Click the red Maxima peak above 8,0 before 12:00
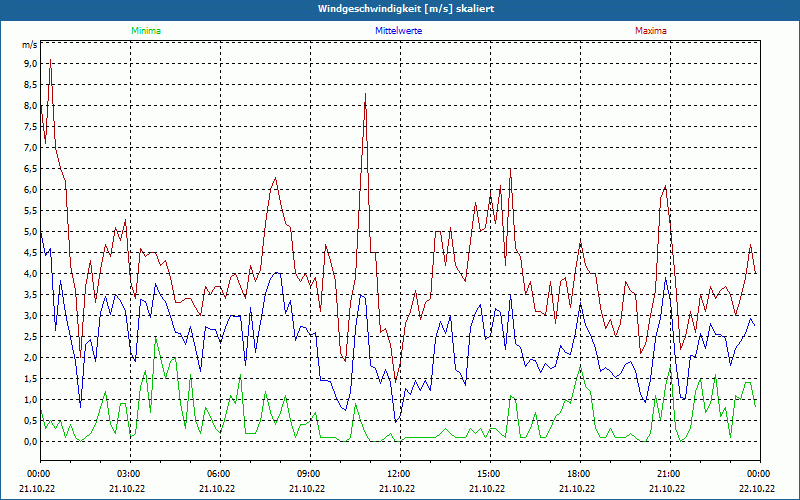800x500 pixels. point(365,94)
